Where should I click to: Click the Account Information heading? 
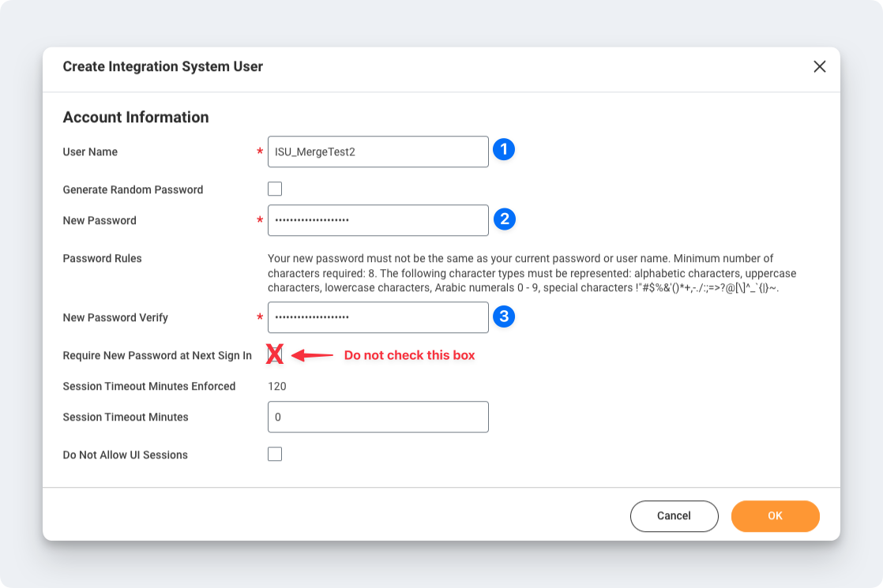click(136, 117)
